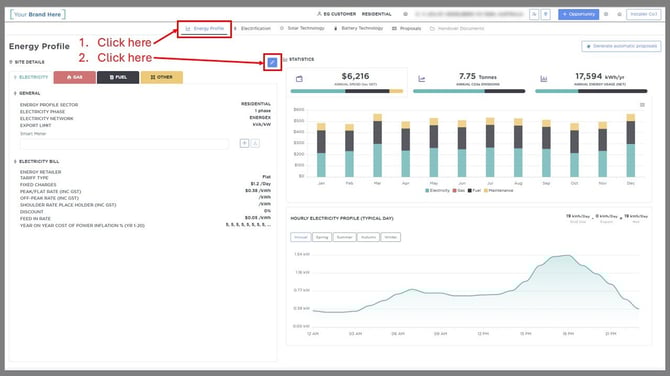Toggle the Gas legend entry

(459, 191)
